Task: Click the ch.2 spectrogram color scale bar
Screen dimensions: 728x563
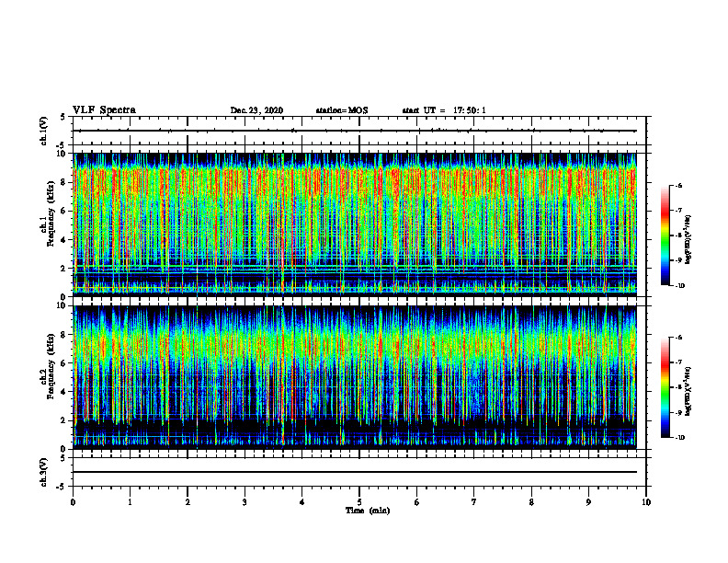Action: [x=665, y=387]
